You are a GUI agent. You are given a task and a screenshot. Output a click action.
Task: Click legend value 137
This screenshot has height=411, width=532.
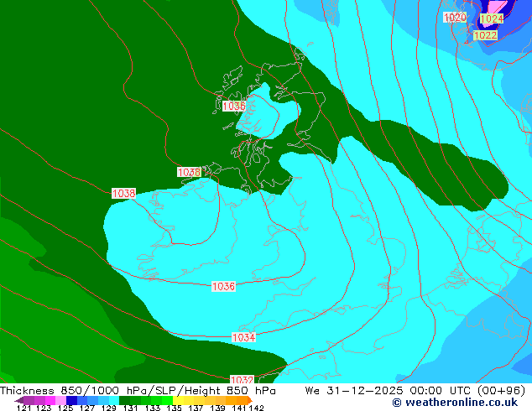click(x=196, y=408)
